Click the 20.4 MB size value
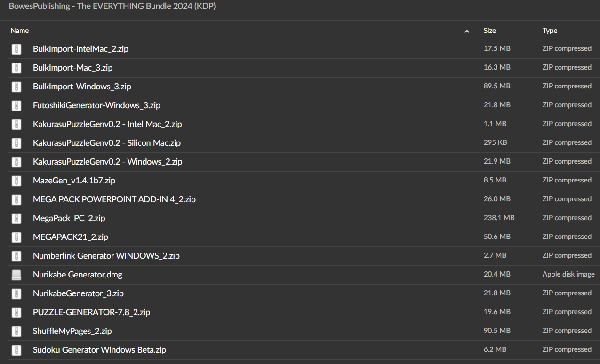 click(x=497, y=274)
